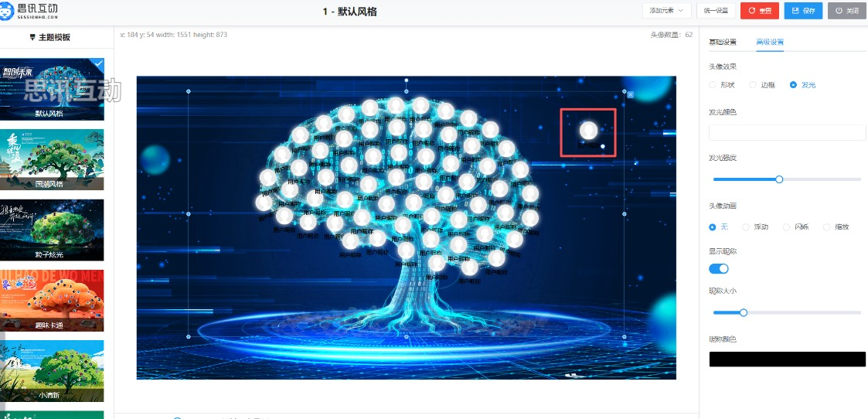The image size is (868, 419).
Task: Click the top-center selection frame handle
Action: [x=407, y=91]
